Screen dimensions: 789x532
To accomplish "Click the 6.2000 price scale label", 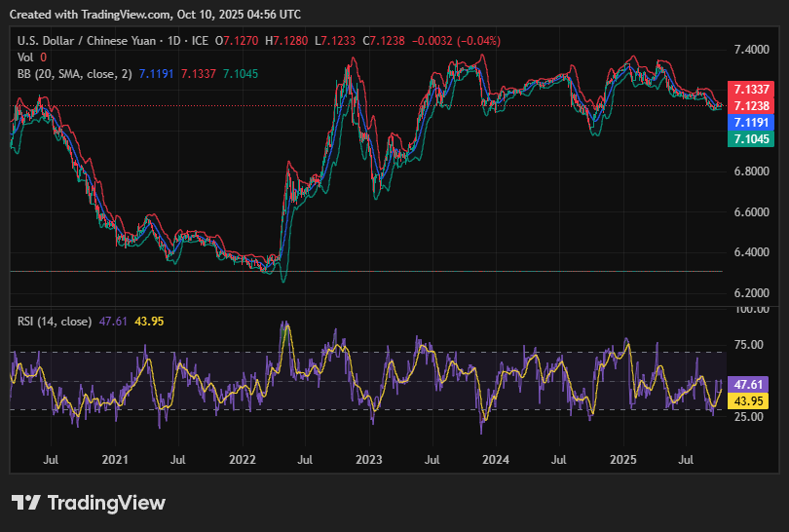I will click(x=753, y=293).
